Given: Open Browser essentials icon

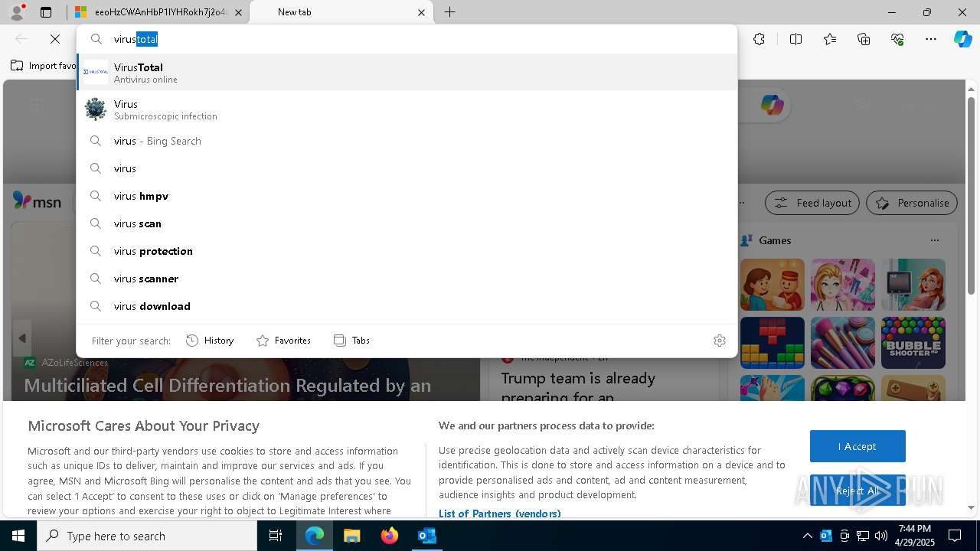Looking at the screenshot, I should [x=897, y=39].
